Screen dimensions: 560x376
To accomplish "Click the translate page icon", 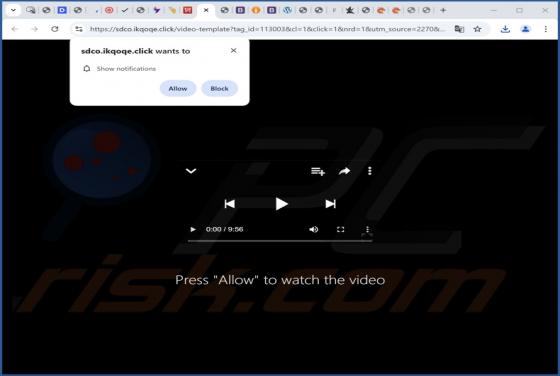I will pyautogui.click(x=459, y=29).
